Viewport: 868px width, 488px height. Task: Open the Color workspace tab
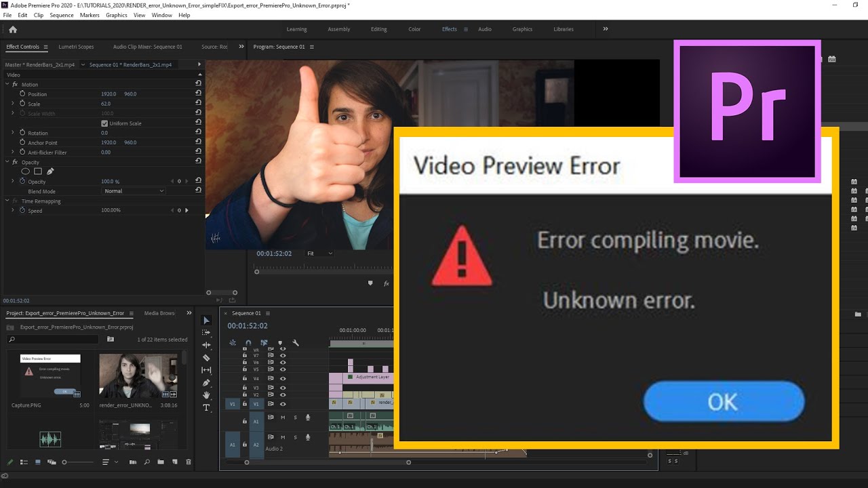click(414, 29)
